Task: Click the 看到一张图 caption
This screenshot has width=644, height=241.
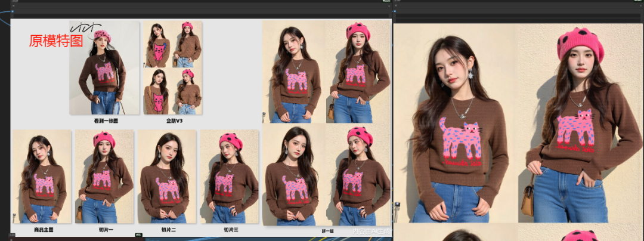Action: 106,121
